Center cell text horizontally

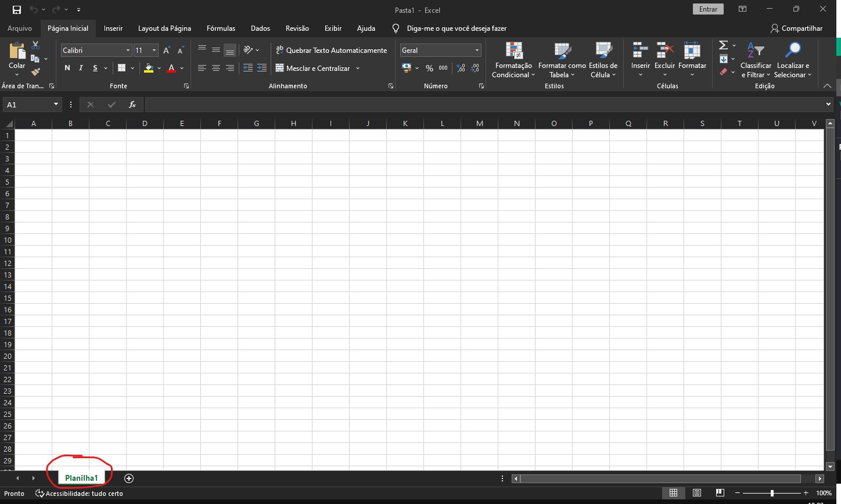click(216, 68)
